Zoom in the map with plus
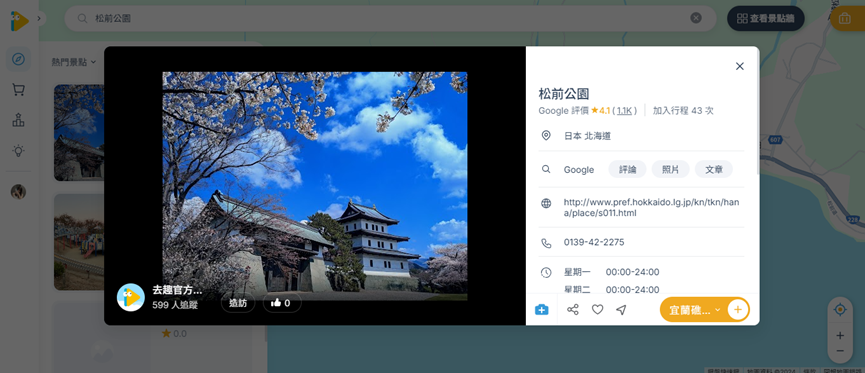The height and width of the screenshot is (373, 865). coord(840,335)
